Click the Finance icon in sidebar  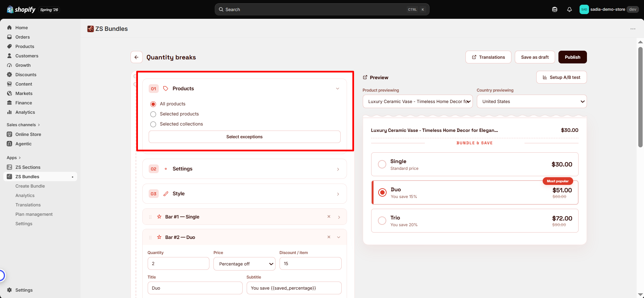click(9, 103)
